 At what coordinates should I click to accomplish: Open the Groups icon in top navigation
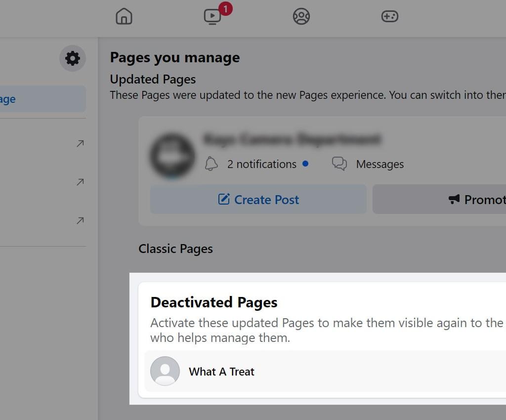pyautogui.click(x=301, y=16)
